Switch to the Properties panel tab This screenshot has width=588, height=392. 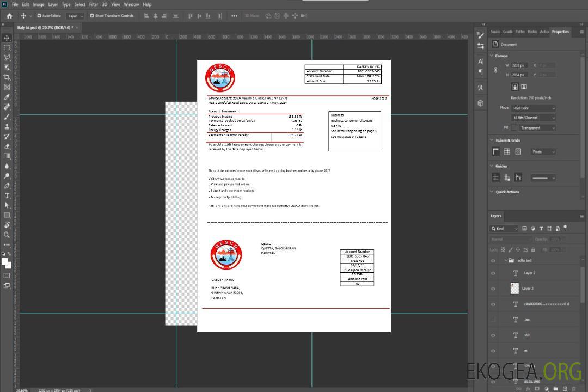click(560, 32)
